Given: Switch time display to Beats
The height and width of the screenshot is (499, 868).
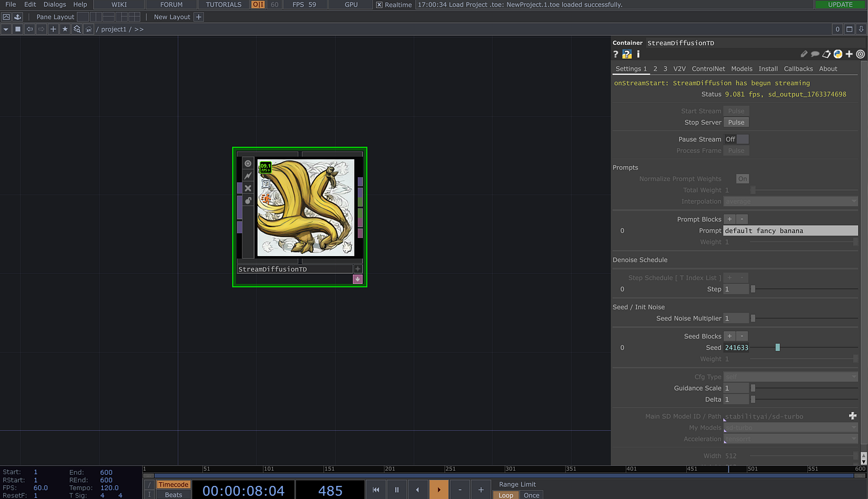Looking at the screenshot, I should 173,495.
